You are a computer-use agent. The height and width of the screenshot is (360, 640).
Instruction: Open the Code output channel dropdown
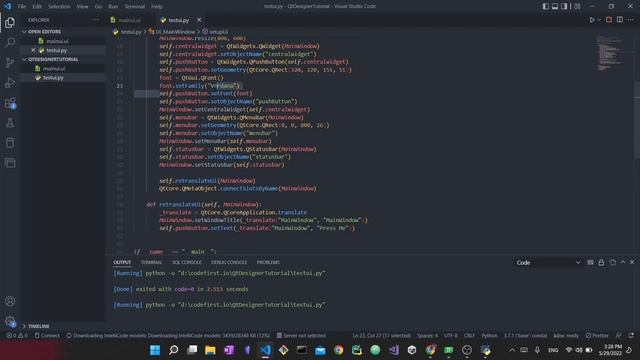point(548,262)
